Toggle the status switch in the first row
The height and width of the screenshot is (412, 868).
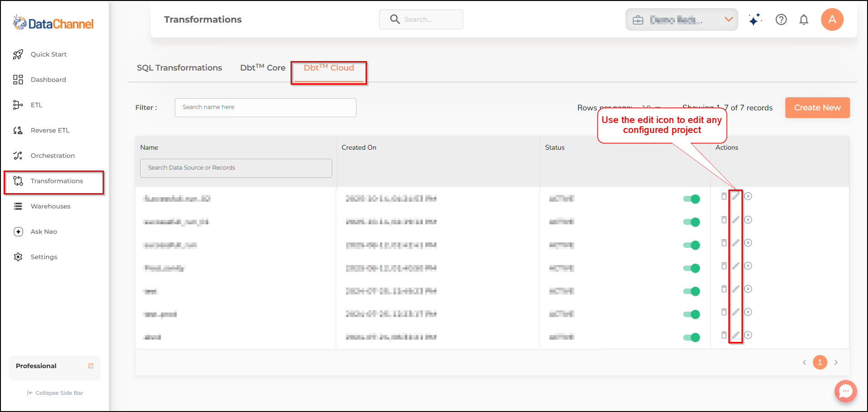point(691,199)
